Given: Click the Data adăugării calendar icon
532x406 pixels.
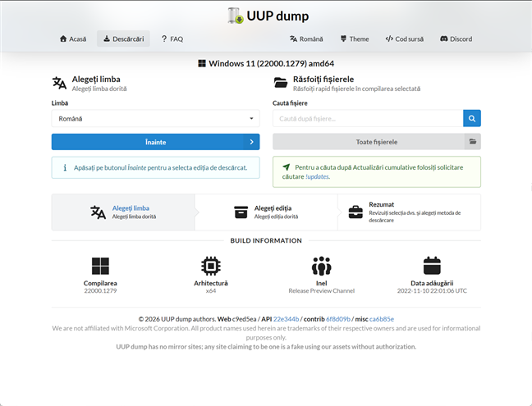Looking at the screenshot, I should tap(432, 266).
